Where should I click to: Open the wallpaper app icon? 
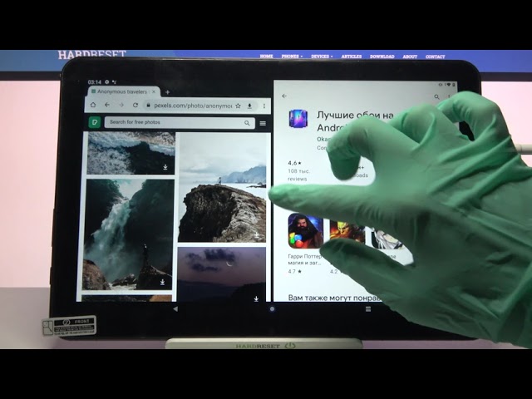[x=298, y=119]
